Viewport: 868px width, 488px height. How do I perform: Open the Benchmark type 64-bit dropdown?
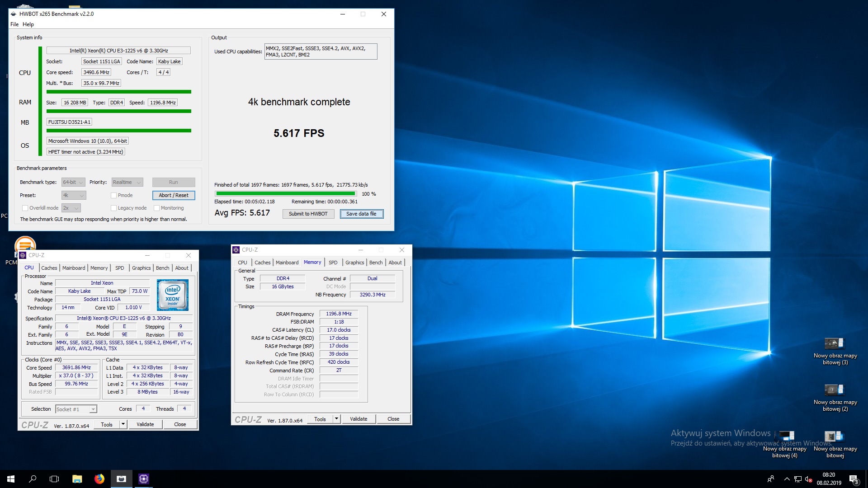[73, 182]
